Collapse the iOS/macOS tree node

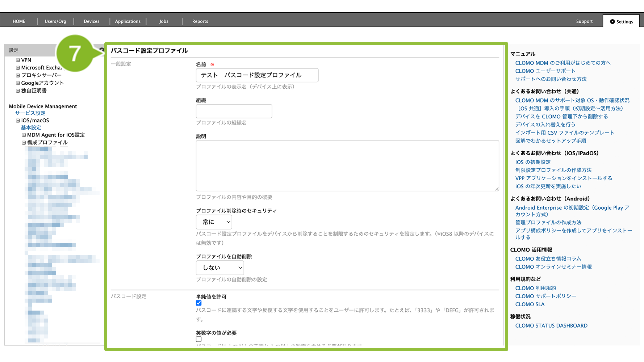(18, 121)
